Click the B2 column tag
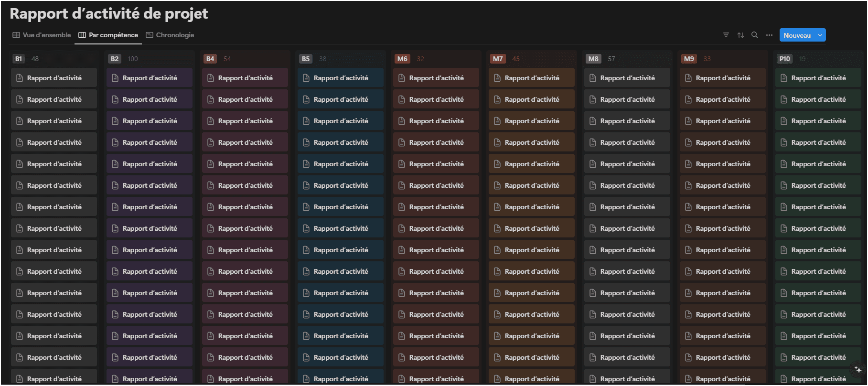The image size is (868, 386). pyautogui.click(x=115, y=59)
